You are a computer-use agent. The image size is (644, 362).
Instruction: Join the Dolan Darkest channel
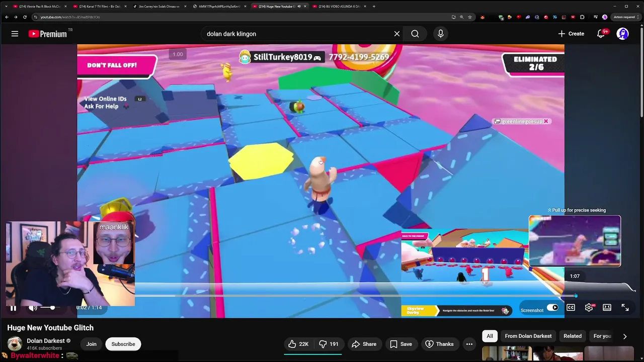pyautogui.click(x=91, y=344)
